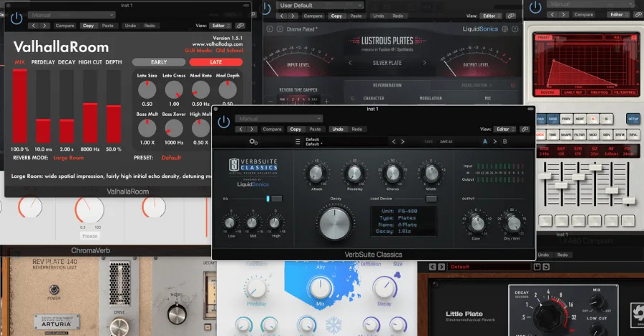This screenshot has width=644, height=336.
Task: Click Paste in the ValhallaRoom header
Action: pos(107,26)
